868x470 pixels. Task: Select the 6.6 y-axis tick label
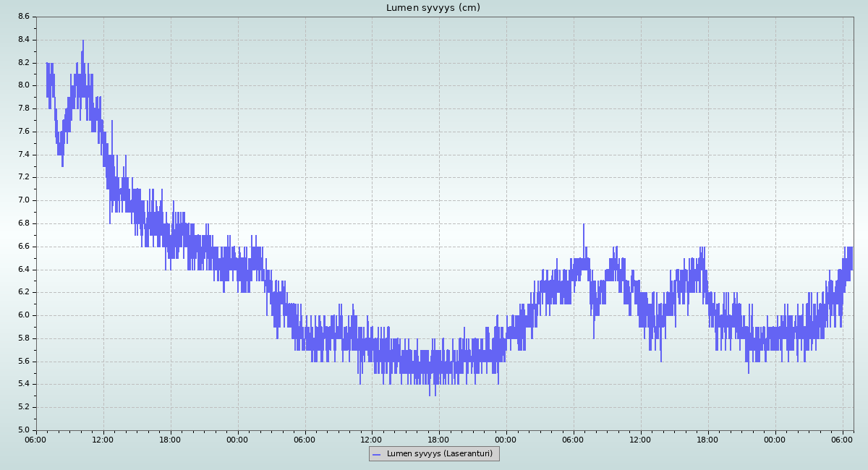(x=23, y=247)
